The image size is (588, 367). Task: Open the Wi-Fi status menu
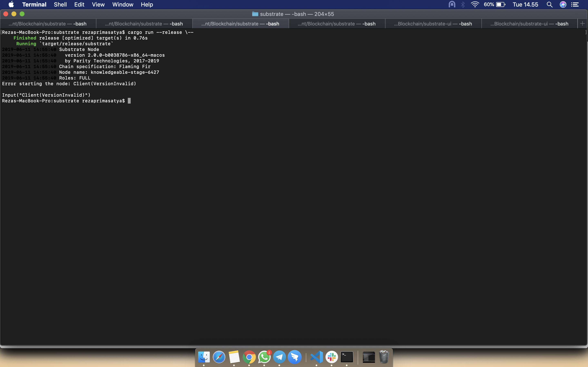[475, 4]
